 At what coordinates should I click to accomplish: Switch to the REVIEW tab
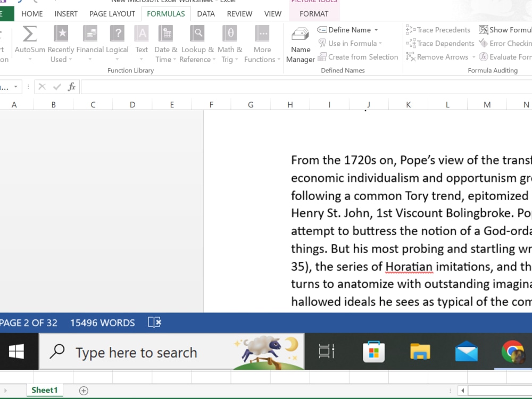[239, 14]
